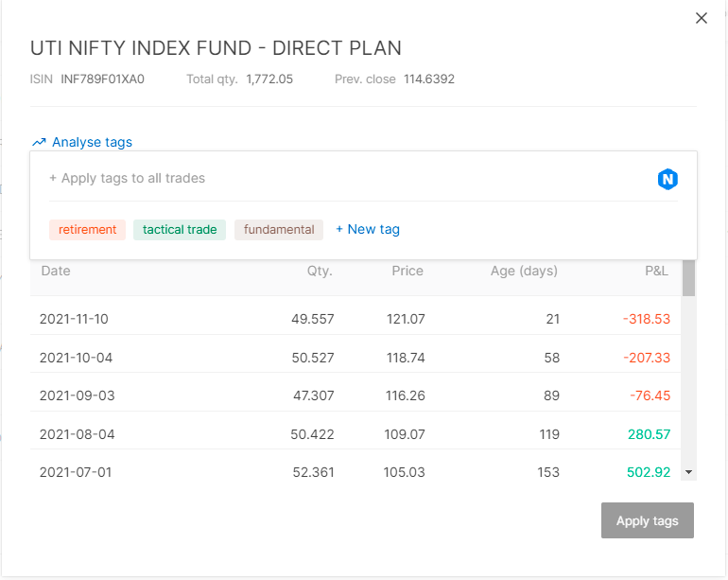Click the Price column header
The image size is (728, 580).
407,271
